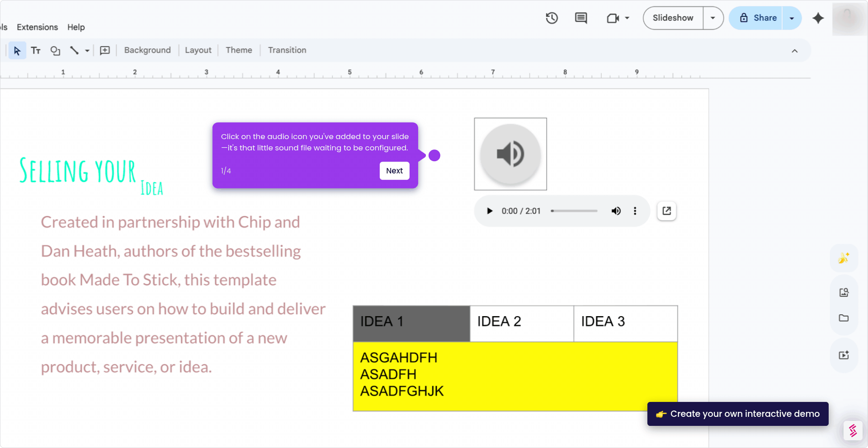Click Next in the purple tooltip
Viewport: 868px width, 448px height.
(x=394, y=171)
